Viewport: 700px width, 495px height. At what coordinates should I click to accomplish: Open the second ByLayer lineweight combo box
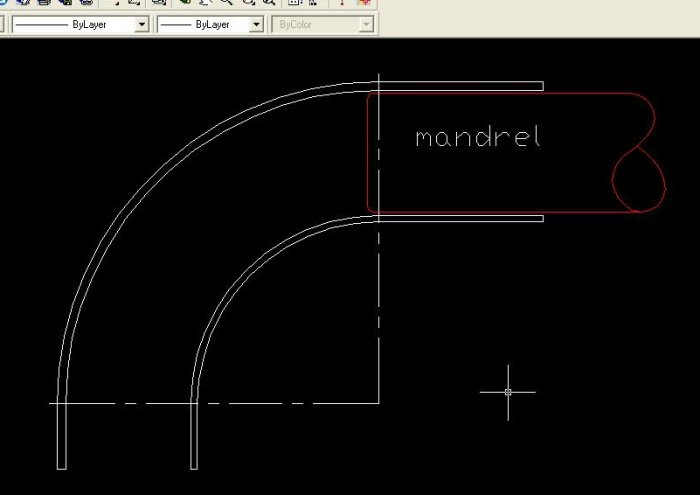[x=210, y=25]
